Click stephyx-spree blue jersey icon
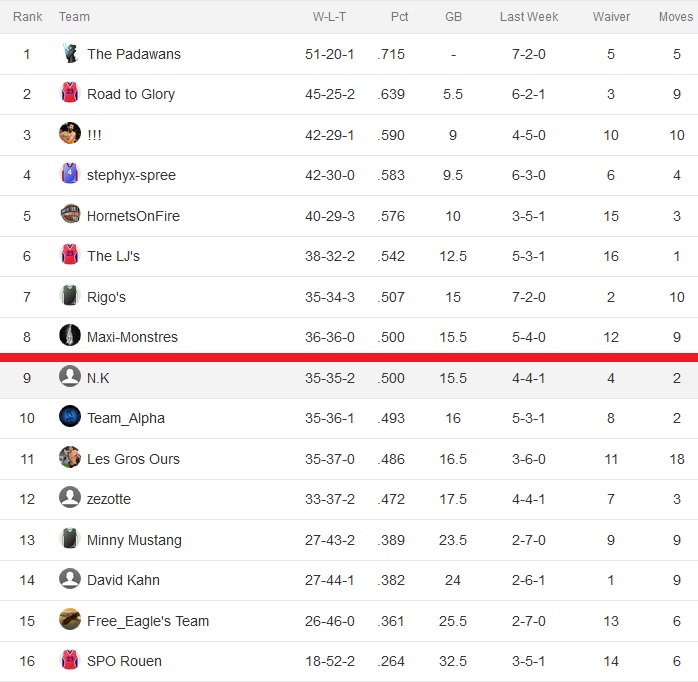This screenshot has width=698, height=682. point(70,173)
